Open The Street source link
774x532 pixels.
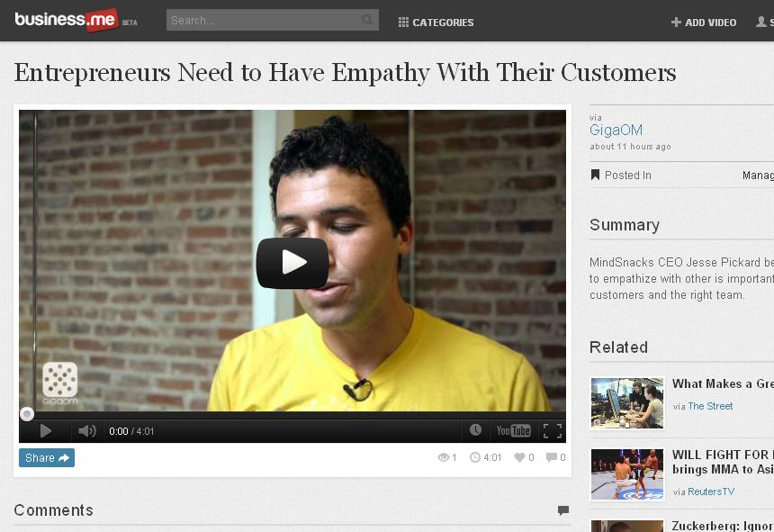click(710, 406)
